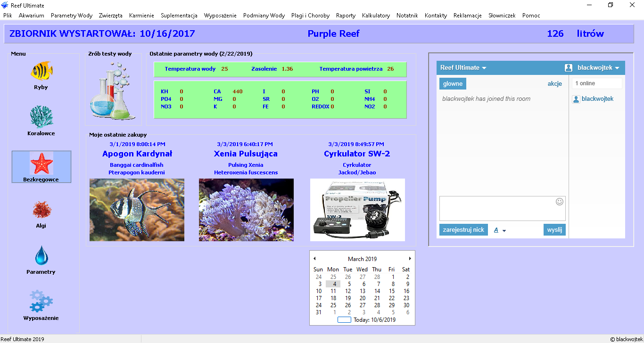
Task: Switch to the glowne chat tab
Action: (453, 84)
